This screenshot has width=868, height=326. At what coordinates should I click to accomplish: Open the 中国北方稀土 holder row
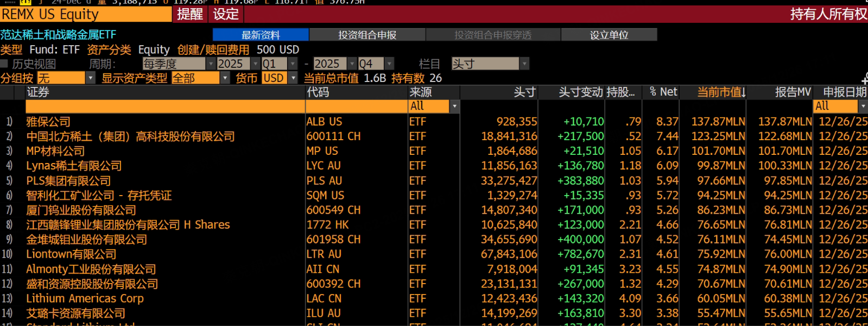[130, 136]
